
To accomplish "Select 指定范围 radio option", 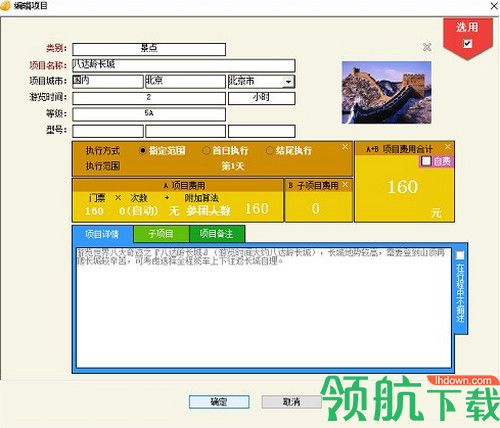I will pyautogui.click(x=143, y=151).
